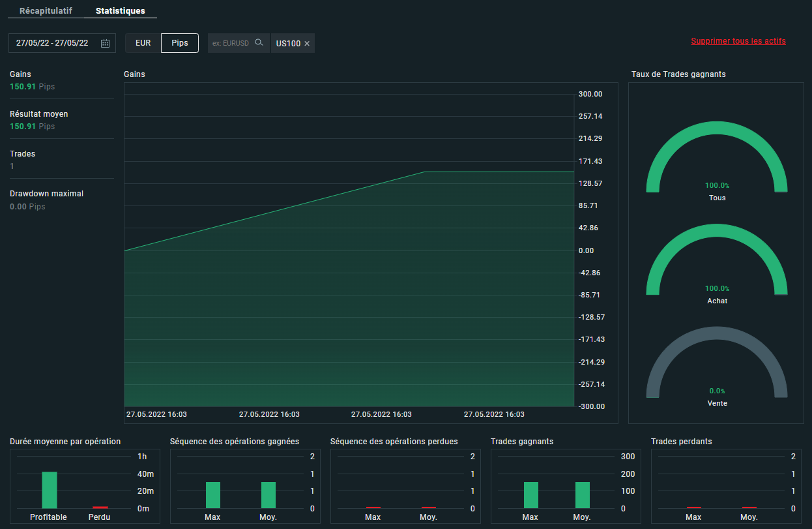Toggle units to Pips

click(180, 43)
